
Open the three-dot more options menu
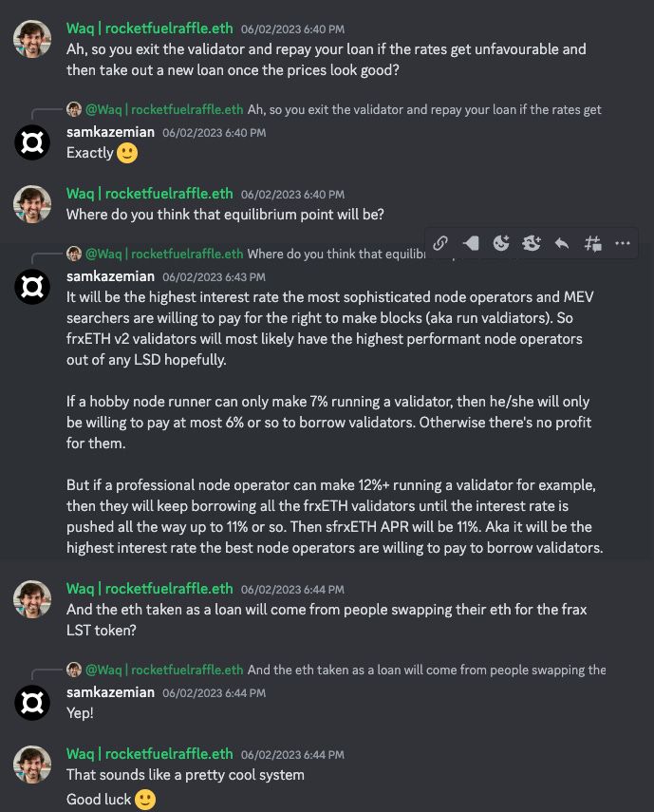(623, 243)
